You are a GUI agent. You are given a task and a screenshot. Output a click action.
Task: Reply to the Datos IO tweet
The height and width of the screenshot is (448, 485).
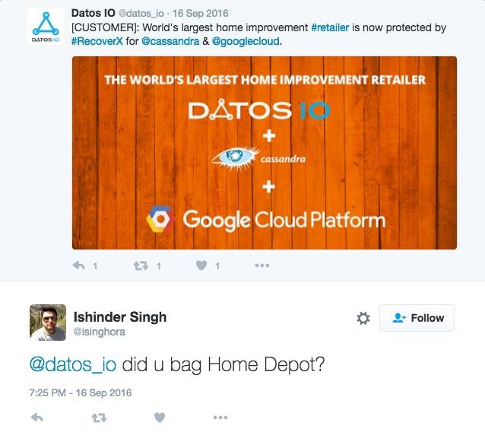click(78, 265)
